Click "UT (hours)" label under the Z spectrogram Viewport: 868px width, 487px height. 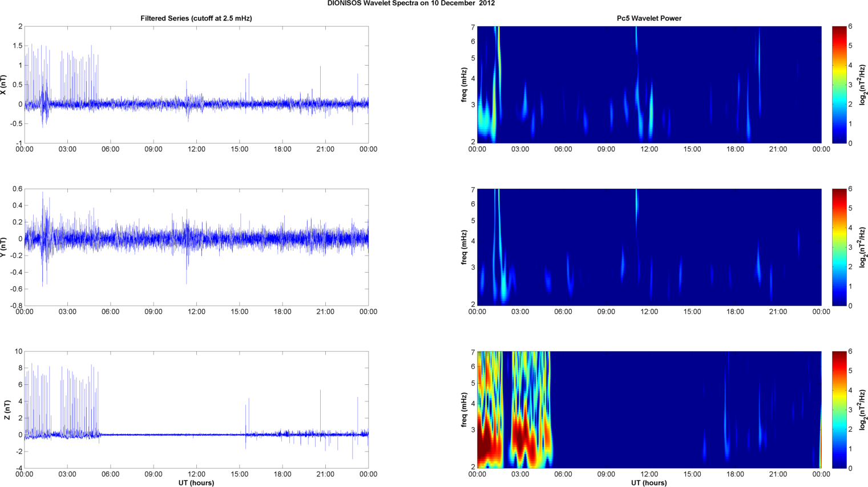tap(649, 483)
